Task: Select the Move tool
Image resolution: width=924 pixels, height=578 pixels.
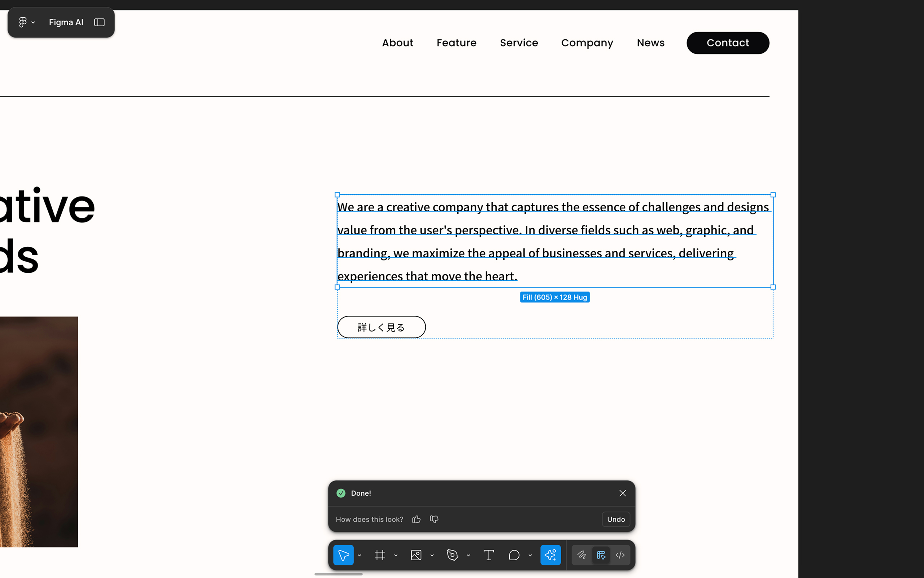Action: 343,555
